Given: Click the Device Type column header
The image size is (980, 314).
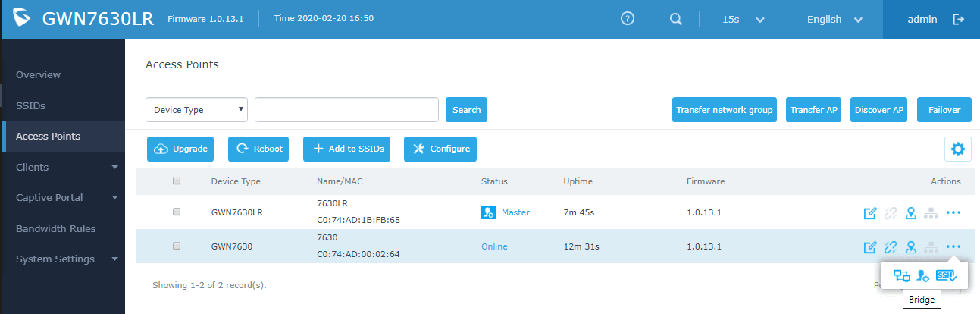Looking at the screenshot, I should coord(236,181).
